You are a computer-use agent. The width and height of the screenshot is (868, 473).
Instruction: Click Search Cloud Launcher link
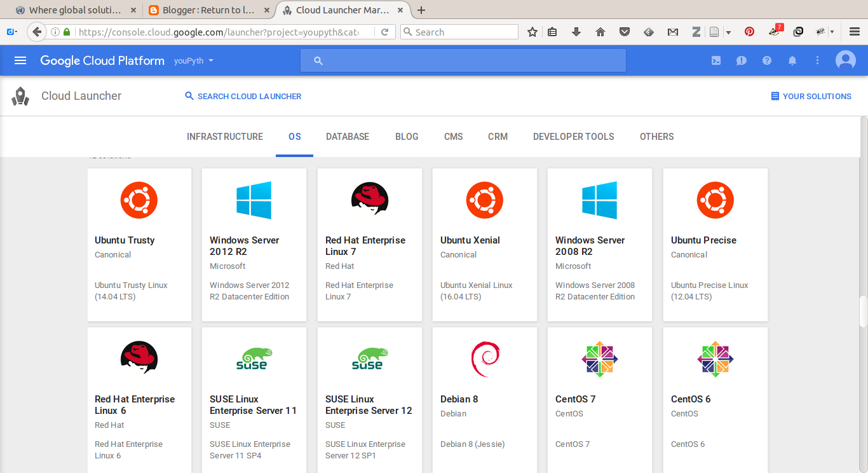pyautogui.click(x=243, y=96)
